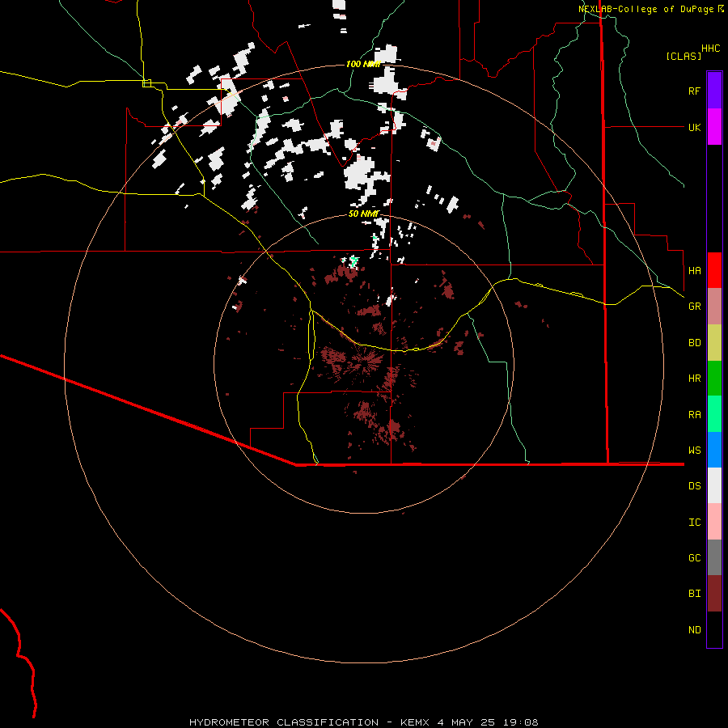Viewport: 728px width, 728px height.
Task: Click the GC gray legend swatch
Action: (x=714, y=557)
